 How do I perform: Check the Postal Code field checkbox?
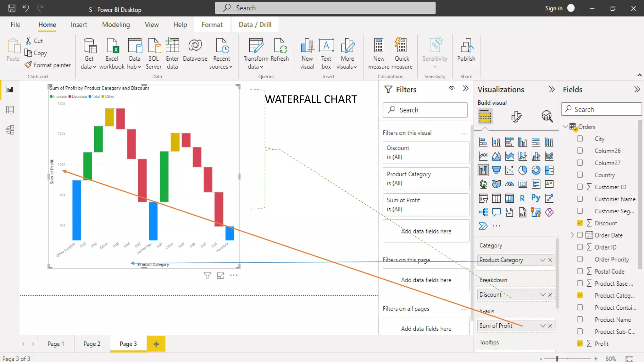pyautogui.click(x=580, y=271)
